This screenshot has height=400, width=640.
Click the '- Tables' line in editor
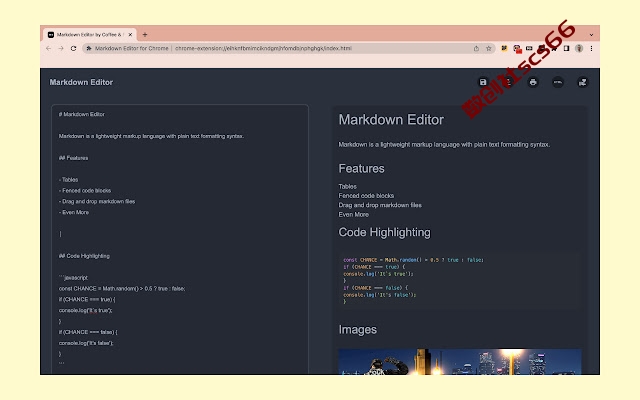69,180
